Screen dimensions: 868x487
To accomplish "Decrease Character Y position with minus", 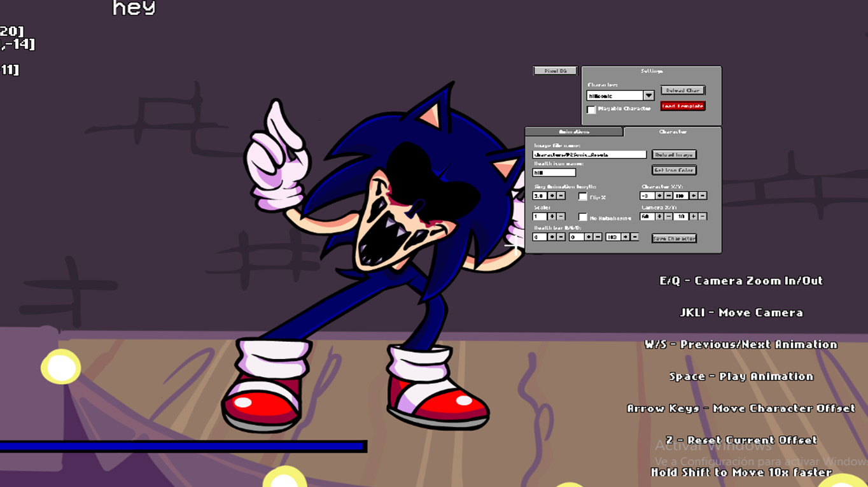I will (703, 196).
